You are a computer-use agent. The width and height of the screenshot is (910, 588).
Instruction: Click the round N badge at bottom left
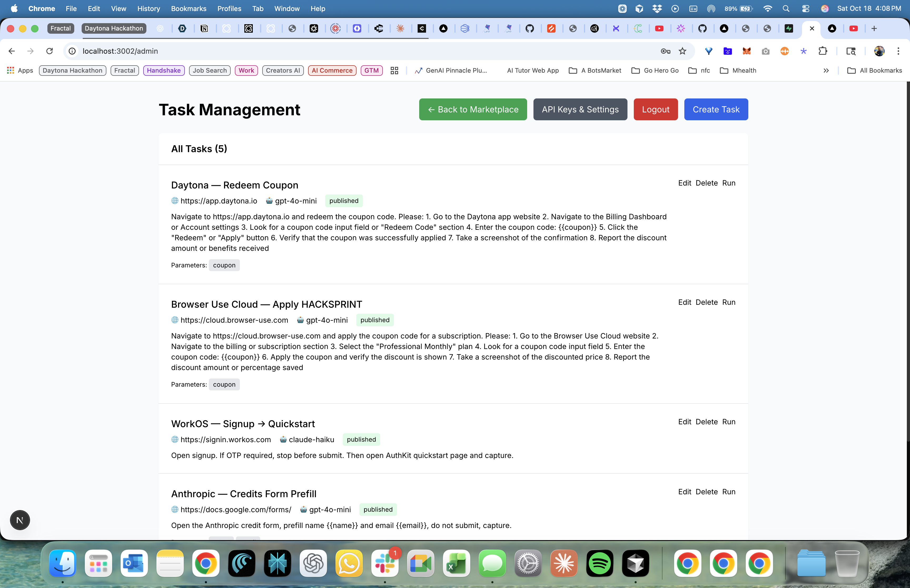20,520
